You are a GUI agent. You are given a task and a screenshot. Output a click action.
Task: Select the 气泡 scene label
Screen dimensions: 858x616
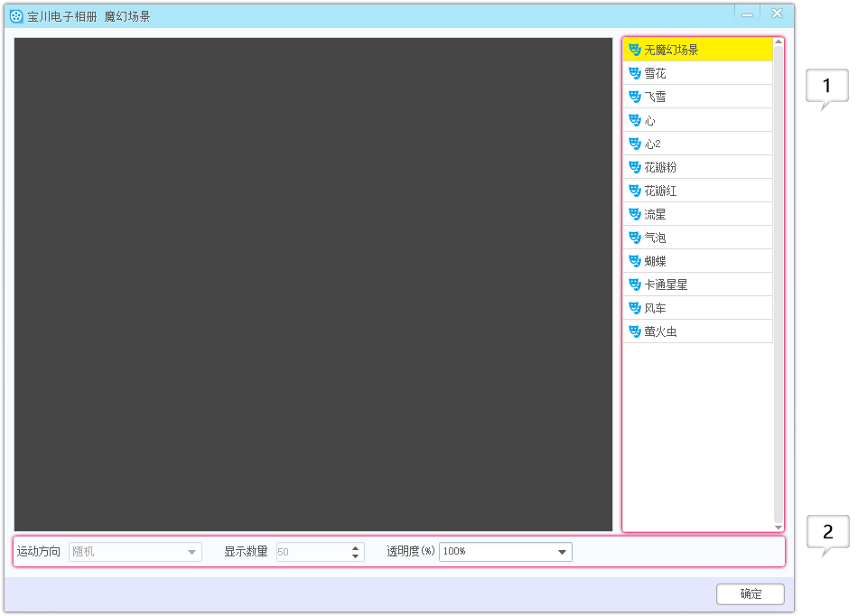[x=655, y=238]
